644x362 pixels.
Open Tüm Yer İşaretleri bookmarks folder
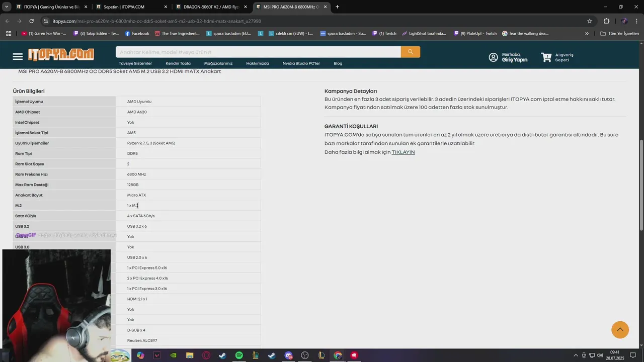[619, 34]
